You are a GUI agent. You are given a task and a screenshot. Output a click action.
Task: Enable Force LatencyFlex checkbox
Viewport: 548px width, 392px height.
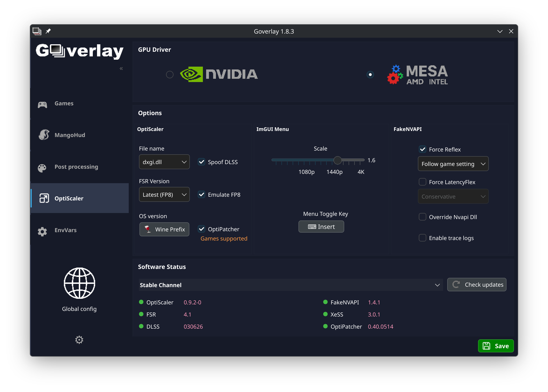(x=422, y=182)
